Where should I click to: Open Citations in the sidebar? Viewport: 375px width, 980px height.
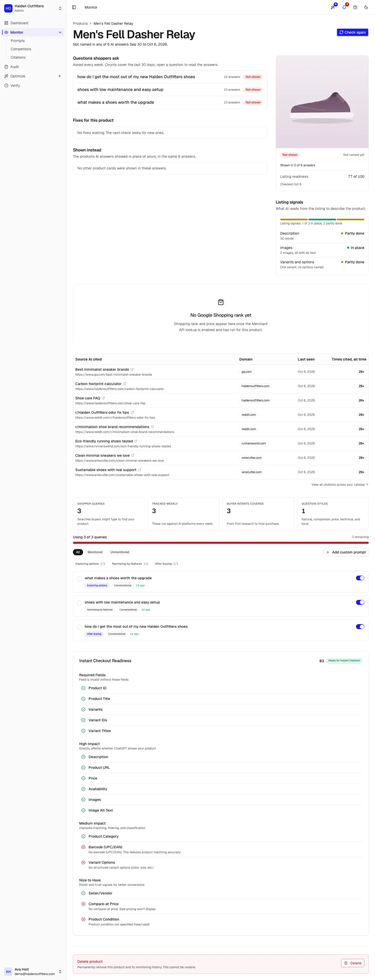pyautogui.click(x=18, y=58)
